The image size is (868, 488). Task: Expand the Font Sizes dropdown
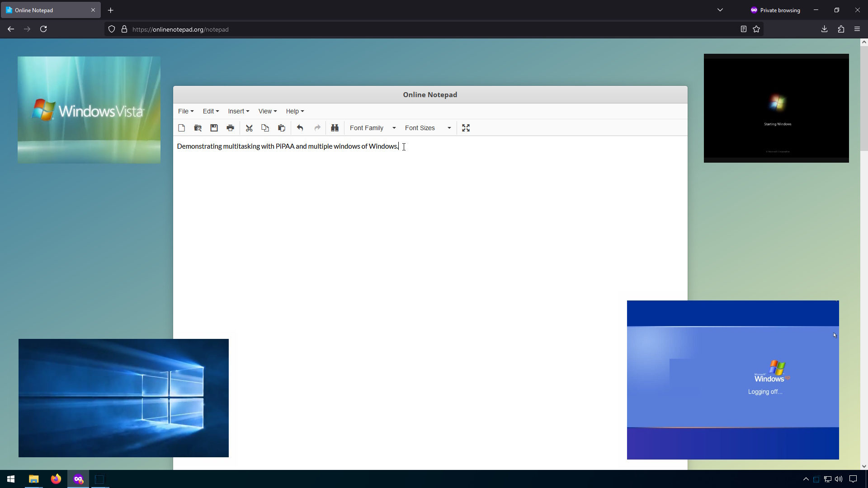(x=428, y=128)
